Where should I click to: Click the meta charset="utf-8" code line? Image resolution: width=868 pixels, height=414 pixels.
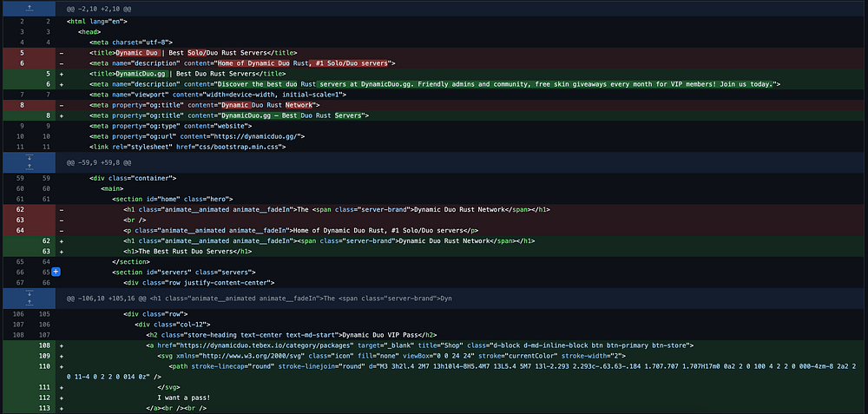(x=131, y=43)
